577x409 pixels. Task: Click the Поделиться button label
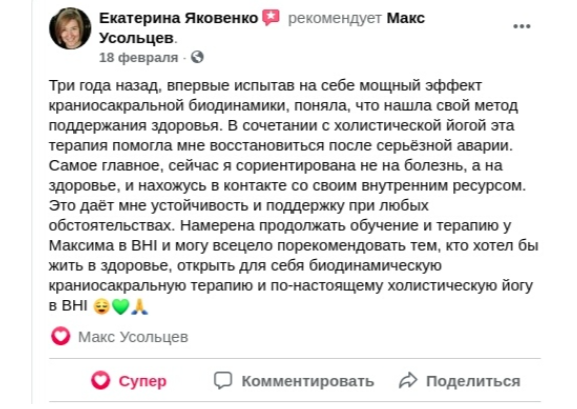[x=473, y=381]
